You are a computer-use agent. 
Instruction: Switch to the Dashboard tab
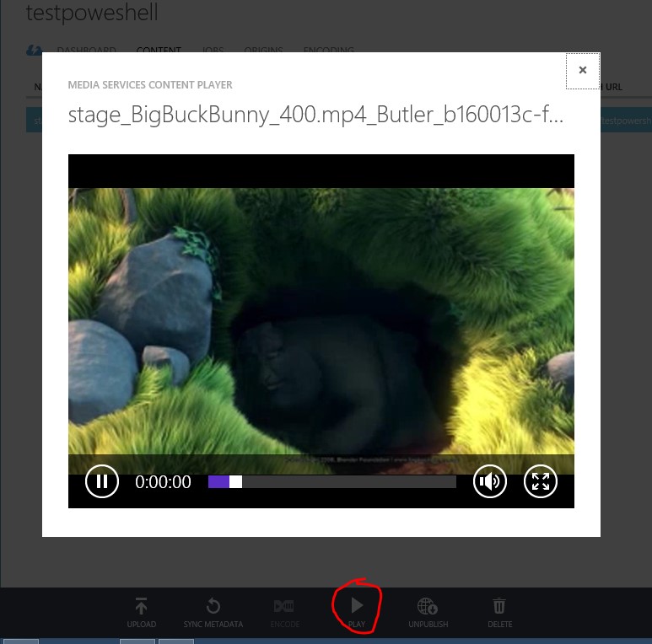[x=86, y=51]
